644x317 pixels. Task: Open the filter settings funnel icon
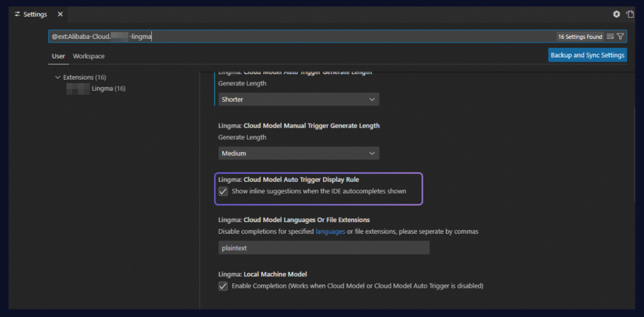(620, 36)
